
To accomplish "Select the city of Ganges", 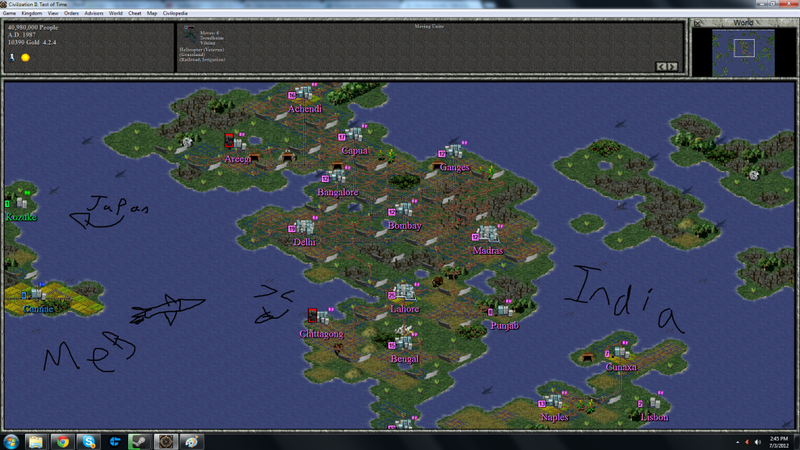I will point(453,152).
